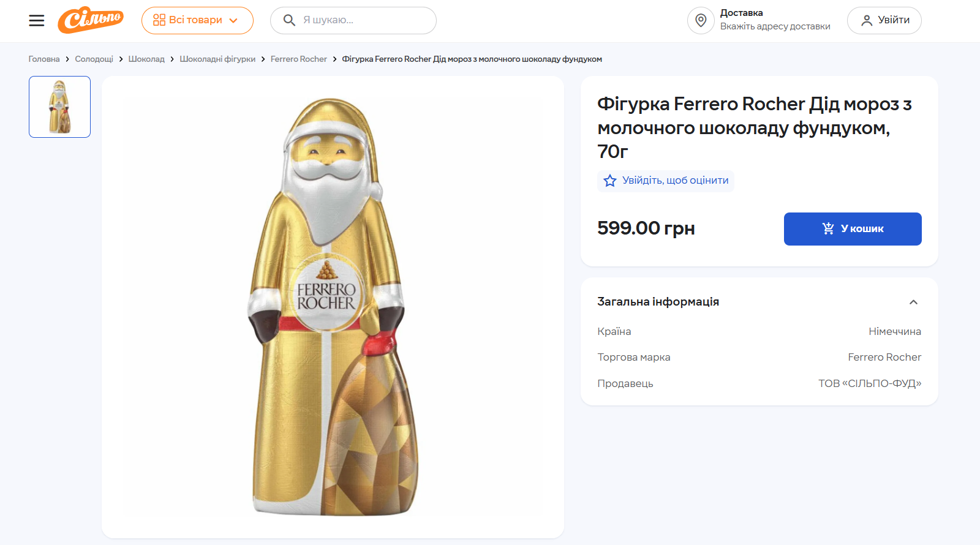Open Шоколадні фігурки breadcrumb
Viewport: 980px width, 545px height.
(x=217, y=59)
